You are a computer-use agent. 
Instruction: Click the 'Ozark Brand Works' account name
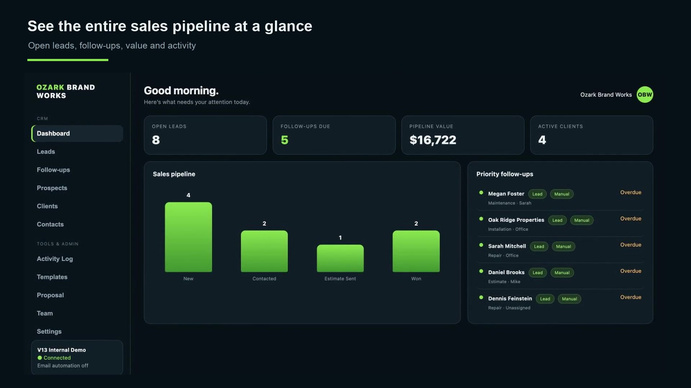coord(606,95)
